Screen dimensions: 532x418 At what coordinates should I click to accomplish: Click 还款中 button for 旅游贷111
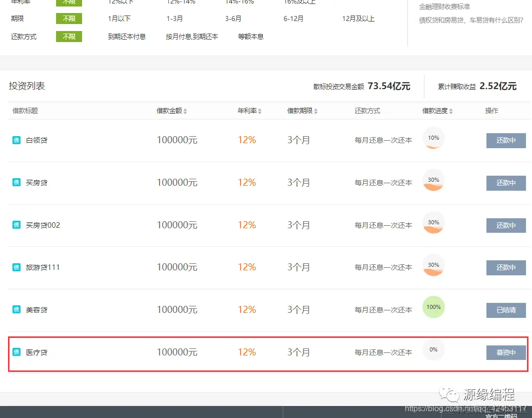(506, 268)
